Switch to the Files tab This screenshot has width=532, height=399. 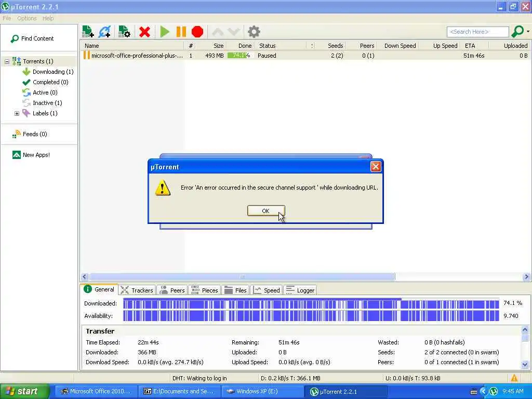[235, 290]
